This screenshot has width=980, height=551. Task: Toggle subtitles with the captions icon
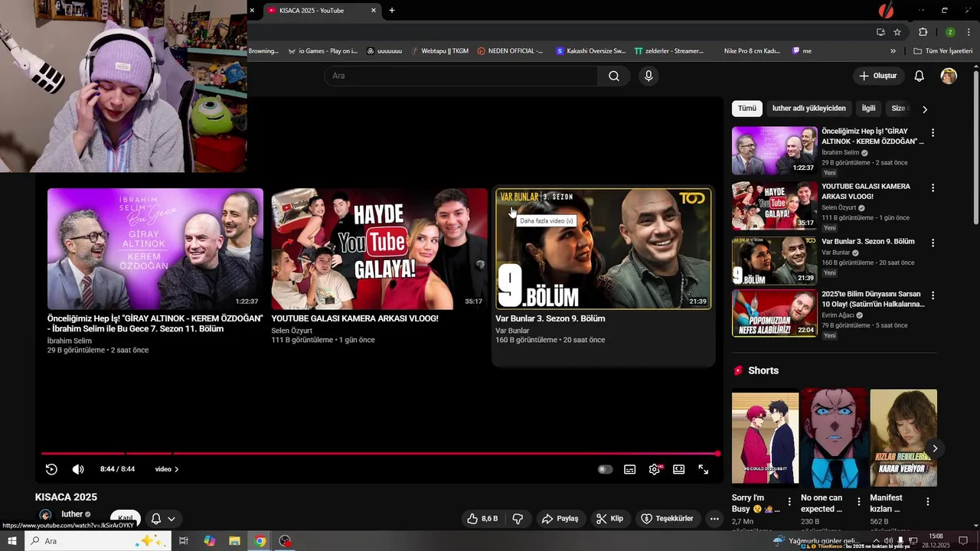(x=629, y=469)
